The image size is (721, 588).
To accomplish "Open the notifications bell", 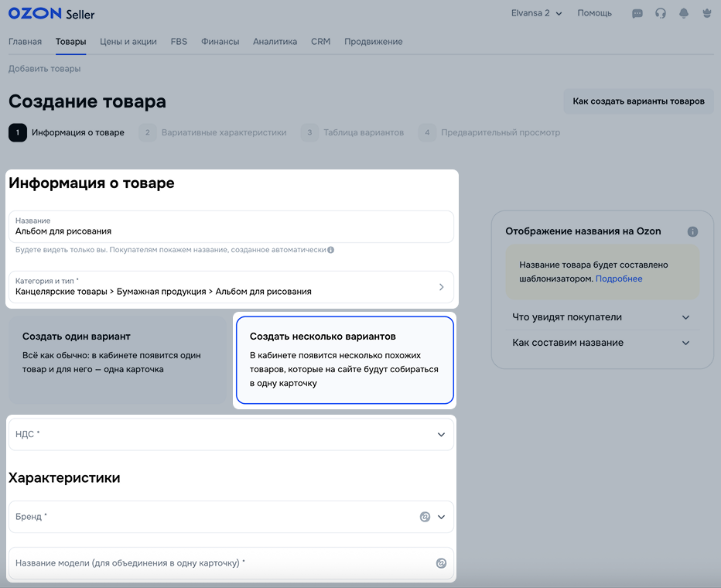I will point(684,13).
